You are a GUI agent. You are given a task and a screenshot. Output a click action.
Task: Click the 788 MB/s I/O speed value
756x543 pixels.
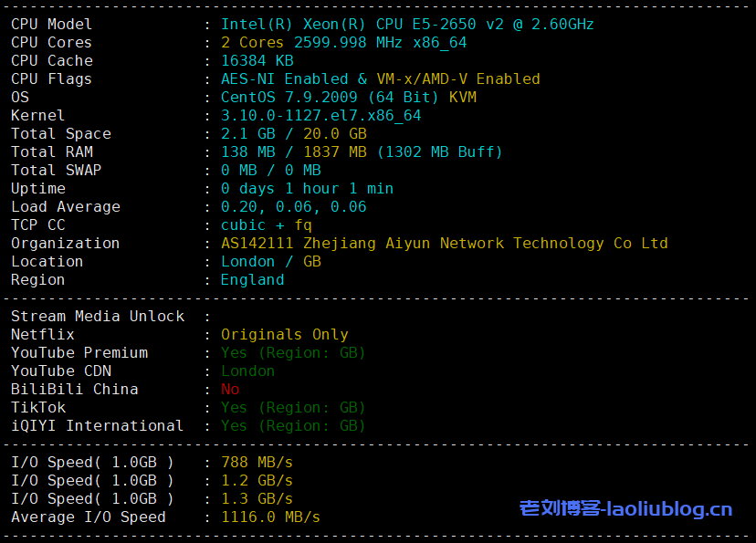tap(257, 462)
